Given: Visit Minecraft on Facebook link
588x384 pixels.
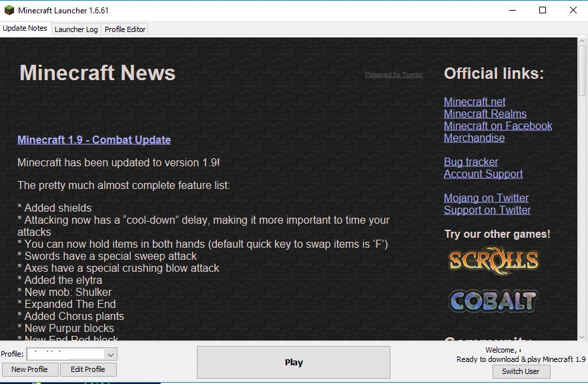Looking at the screenshot, I should click(498, 126).
